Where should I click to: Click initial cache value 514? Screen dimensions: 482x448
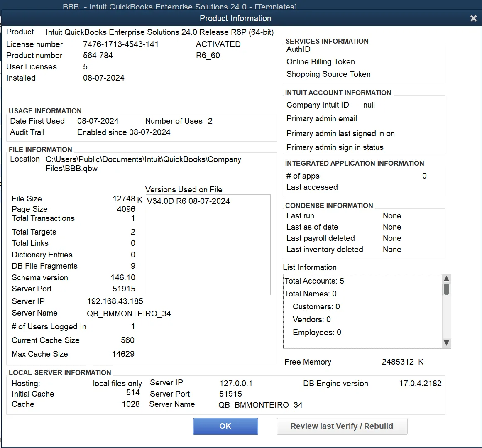click(x=133, y=393)
